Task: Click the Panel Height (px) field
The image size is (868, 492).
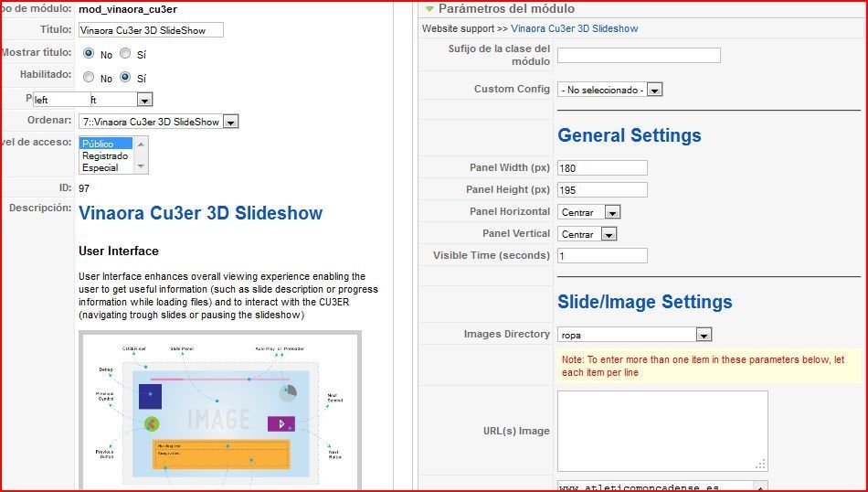Action: (x=602, y=190)
